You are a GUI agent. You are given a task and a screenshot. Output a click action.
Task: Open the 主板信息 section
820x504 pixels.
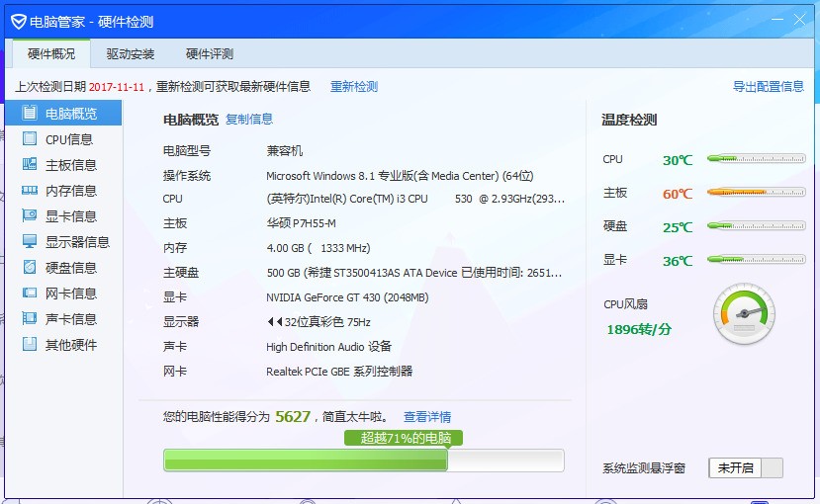(x=62, y=164)
